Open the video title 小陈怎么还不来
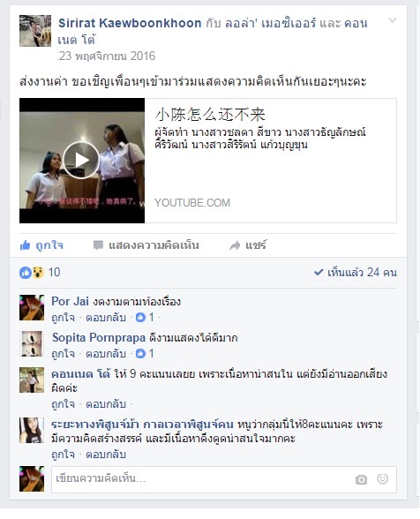Screen dimensions: 420x519 pos(210,115)
